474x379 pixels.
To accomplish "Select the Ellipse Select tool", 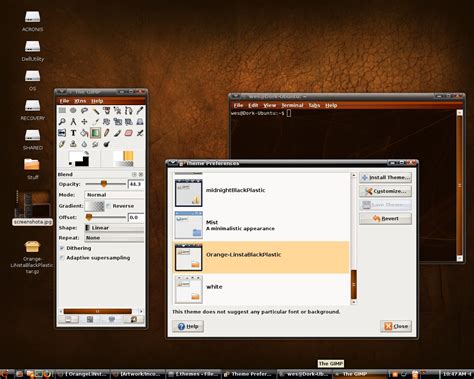I will (x=73, y=111).
